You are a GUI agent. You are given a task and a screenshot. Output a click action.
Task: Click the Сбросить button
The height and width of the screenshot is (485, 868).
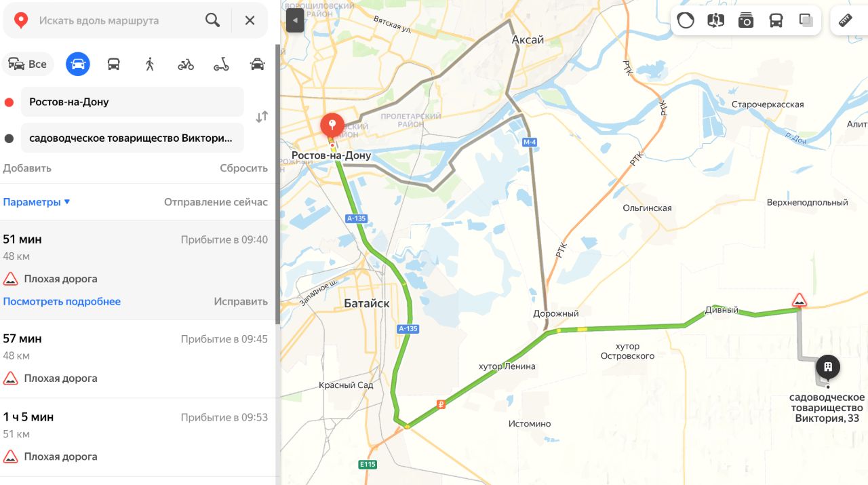[x=243, y=168]
